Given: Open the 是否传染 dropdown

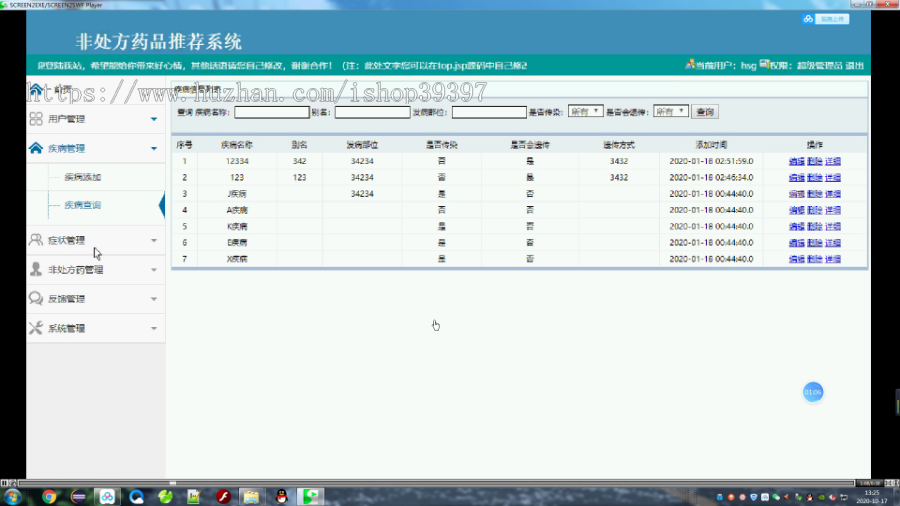Looking at the screenshot, I should tap(585, 111).
